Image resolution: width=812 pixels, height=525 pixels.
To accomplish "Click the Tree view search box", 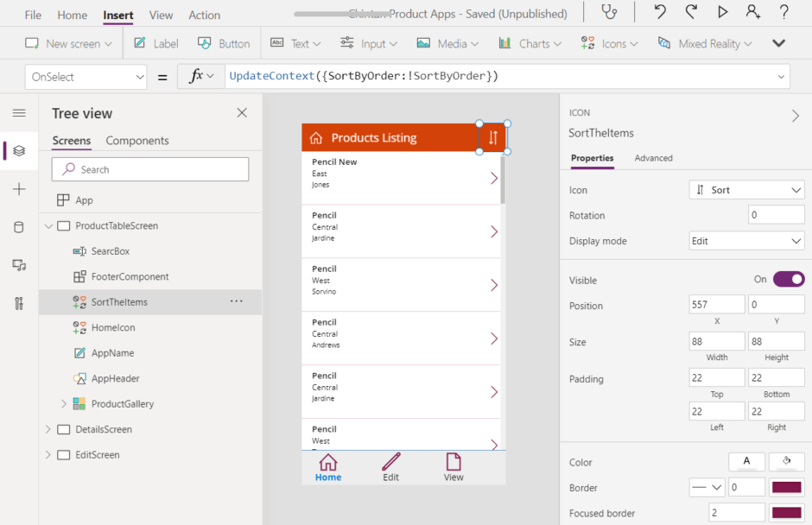I will coord(150,169).
